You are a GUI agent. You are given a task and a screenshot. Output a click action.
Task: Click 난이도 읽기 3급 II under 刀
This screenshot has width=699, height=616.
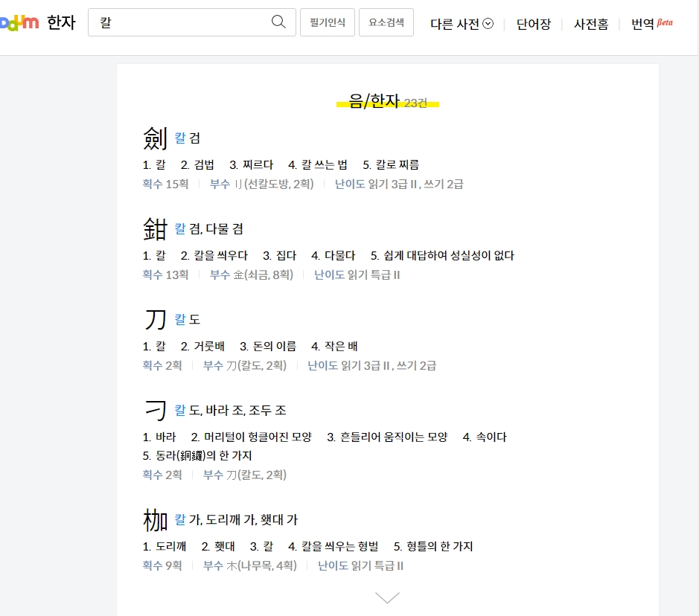pos(348,366)
